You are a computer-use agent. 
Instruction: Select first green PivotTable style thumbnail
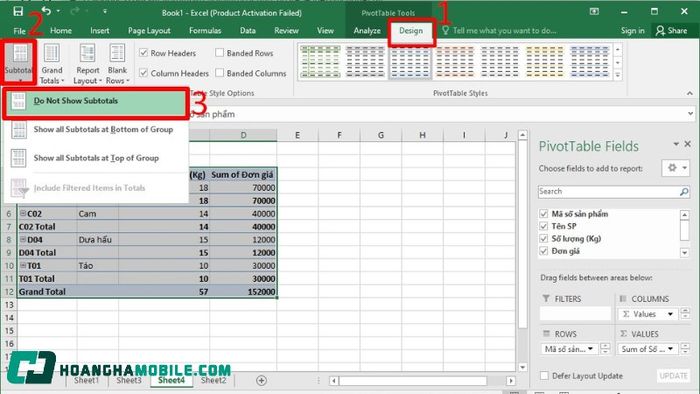[x=320, y=61]
